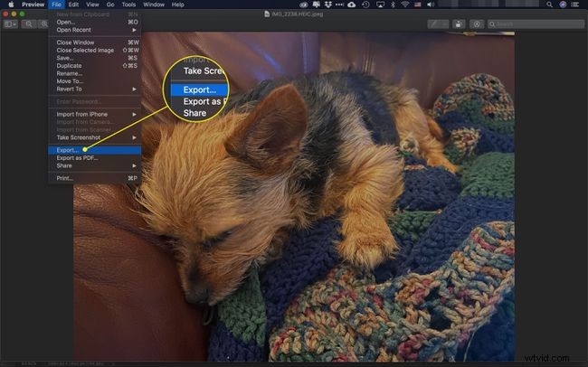This screenshot has width=588, height=367.
Task: Choose Rename... from the File menu
Action: point(94,73)
